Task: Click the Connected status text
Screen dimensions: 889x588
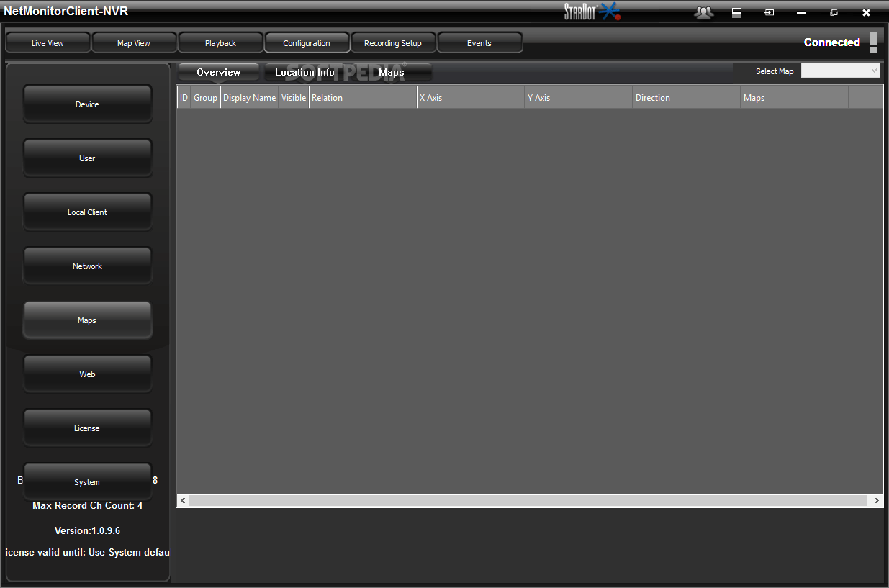Action: click(832, 42)
